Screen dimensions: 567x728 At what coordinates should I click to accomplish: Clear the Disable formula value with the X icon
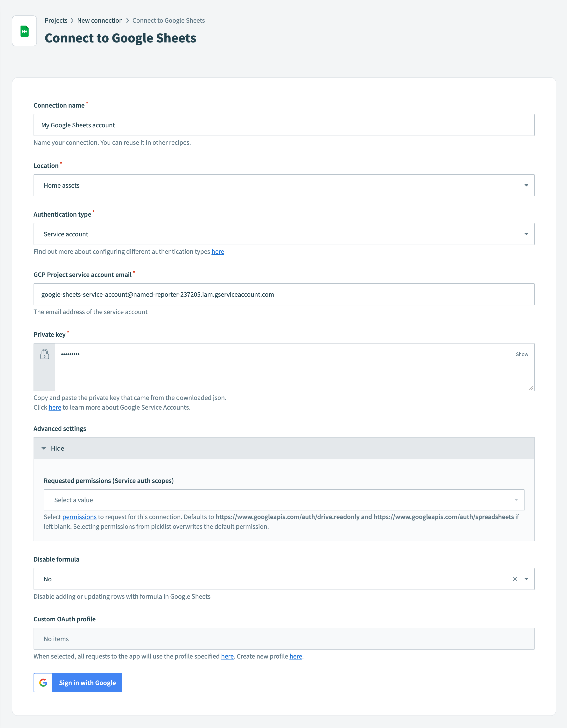pyautogui.click(x=515, y=579)
